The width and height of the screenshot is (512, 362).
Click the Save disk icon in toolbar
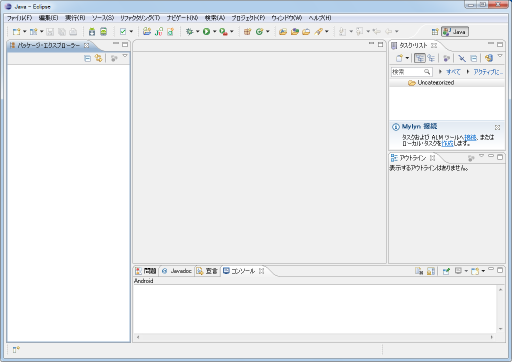pos(50,32)
